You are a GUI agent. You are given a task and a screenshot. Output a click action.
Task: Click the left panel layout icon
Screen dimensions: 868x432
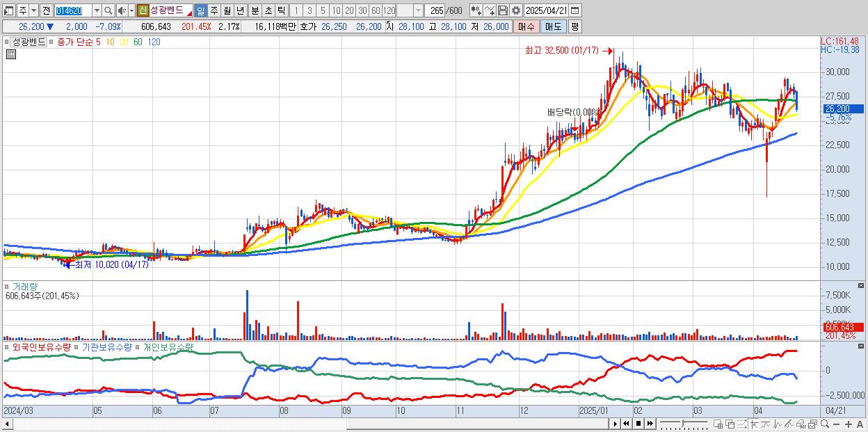click(9, 10)
